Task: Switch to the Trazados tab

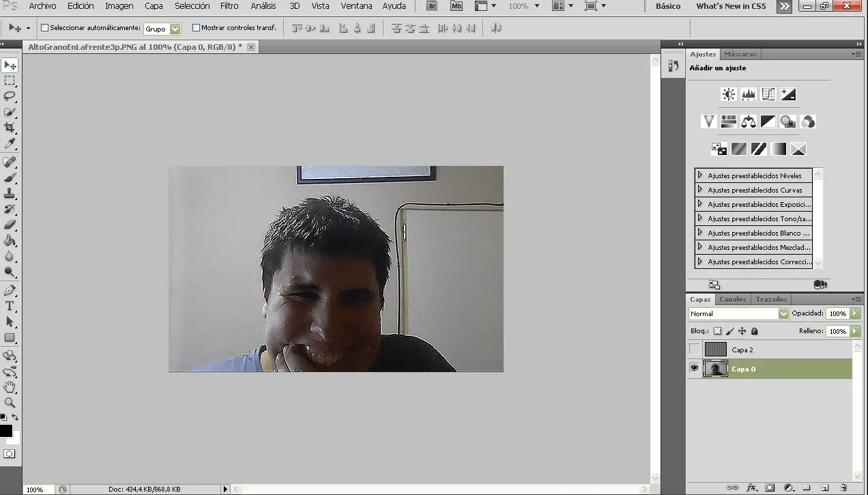Action: [x=771, y=299]
